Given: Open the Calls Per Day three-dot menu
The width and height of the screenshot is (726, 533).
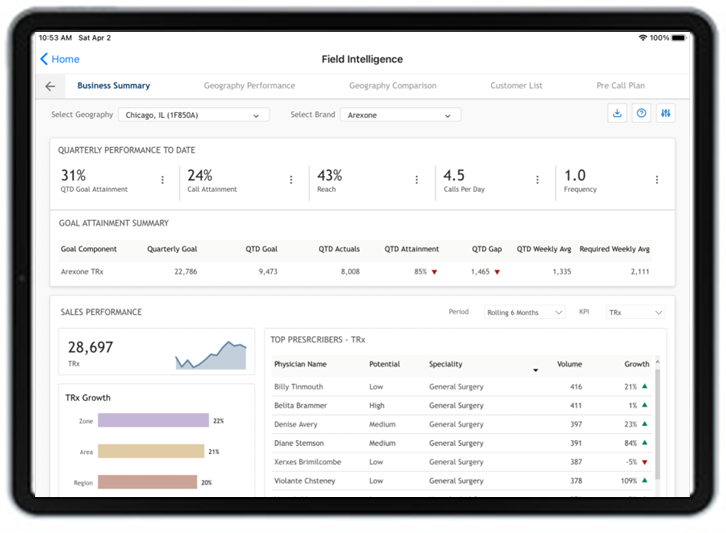Looking at the screenshot, I should click(538, 180).
